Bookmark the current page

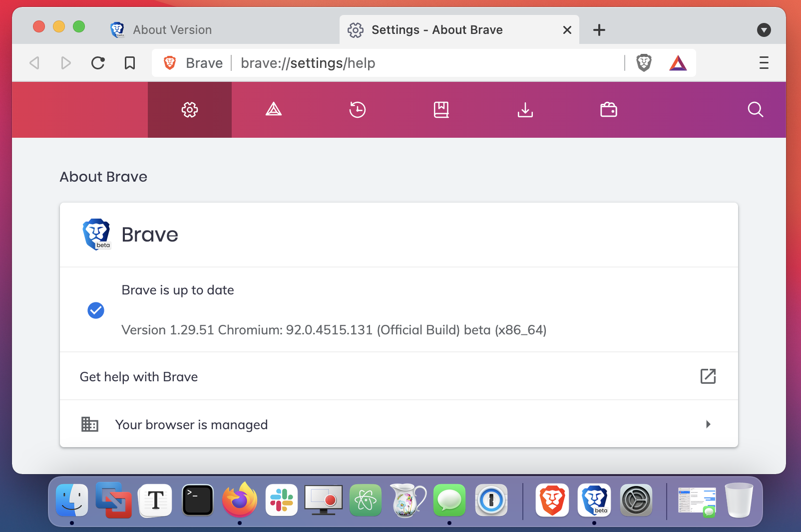coord(129,63)
